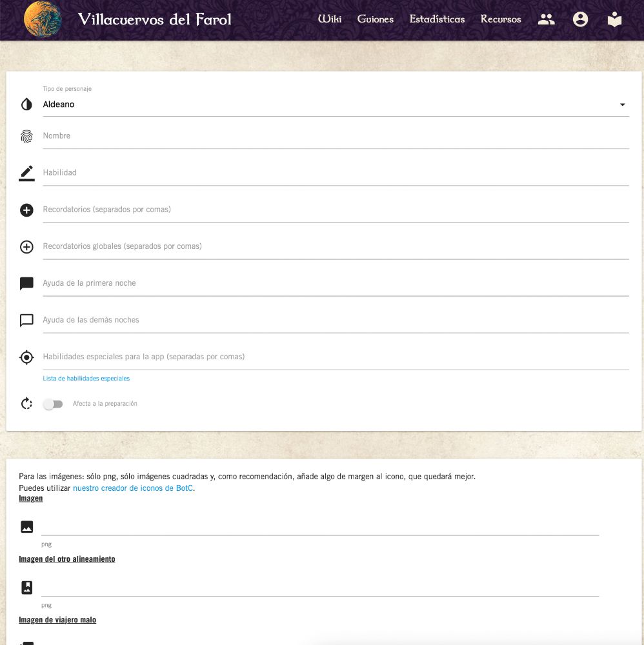Click the outlined plus icon for Recordatorios globales

point(26,247)
